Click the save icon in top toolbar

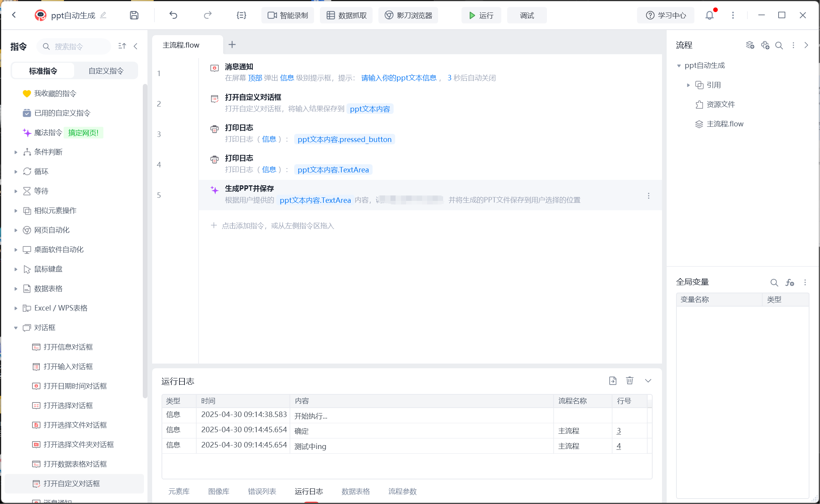click(134, 15)
